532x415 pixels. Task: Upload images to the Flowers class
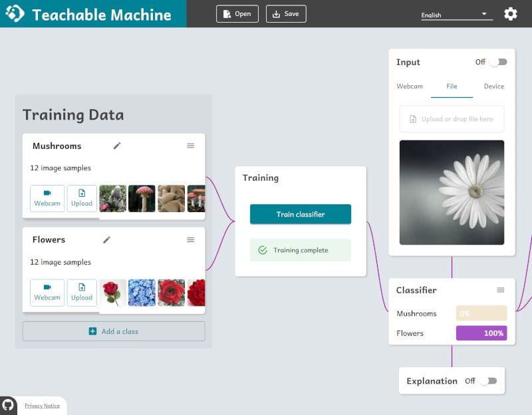(82, 292)
